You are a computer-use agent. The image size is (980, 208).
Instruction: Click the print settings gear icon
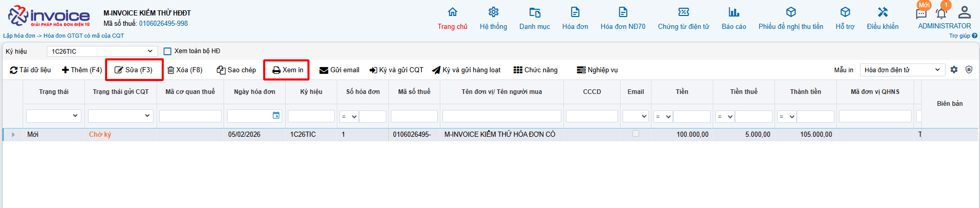pyautogui.click(x=954, y=70)
